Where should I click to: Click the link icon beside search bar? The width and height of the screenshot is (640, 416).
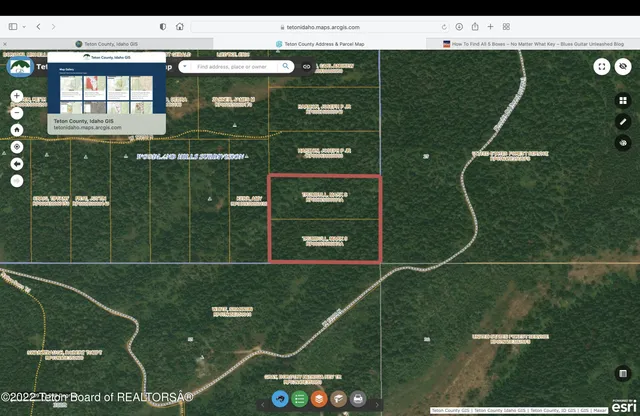[x=306, y=67]
